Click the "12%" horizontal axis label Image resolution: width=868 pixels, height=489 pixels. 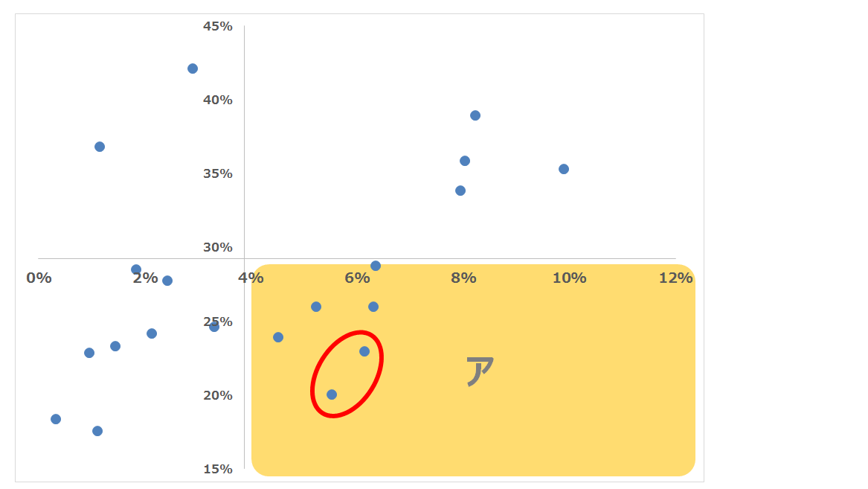tap(675, 278)
